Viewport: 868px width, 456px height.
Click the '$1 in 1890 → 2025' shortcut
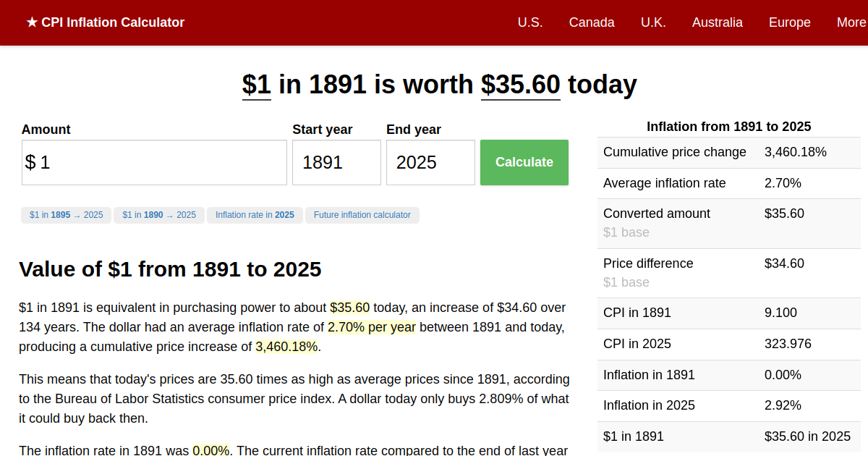point(158,215)
